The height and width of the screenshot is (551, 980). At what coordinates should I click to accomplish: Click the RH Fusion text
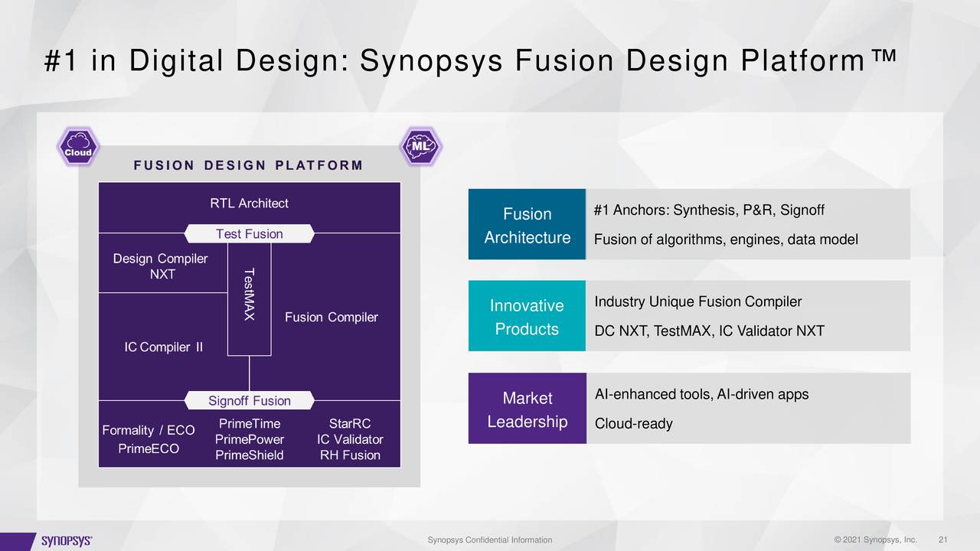click(x=350, y=455)
